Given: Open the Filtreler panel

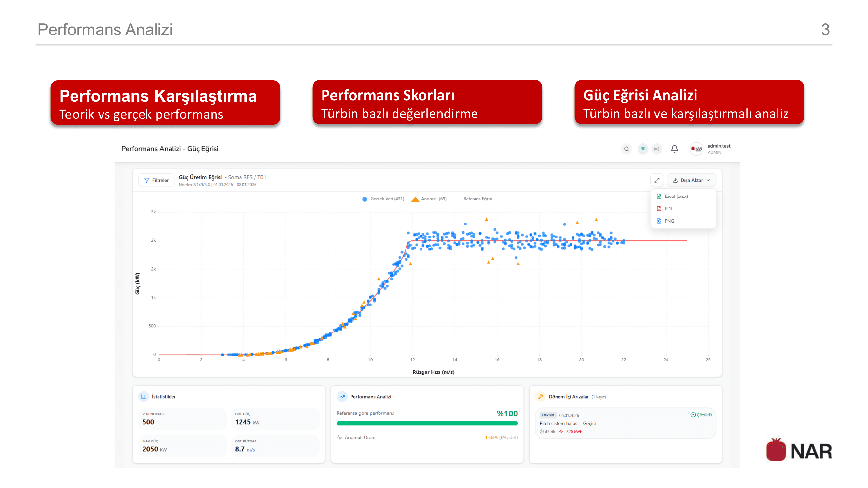Looking at the screenshot, I should tap(156, 180).
